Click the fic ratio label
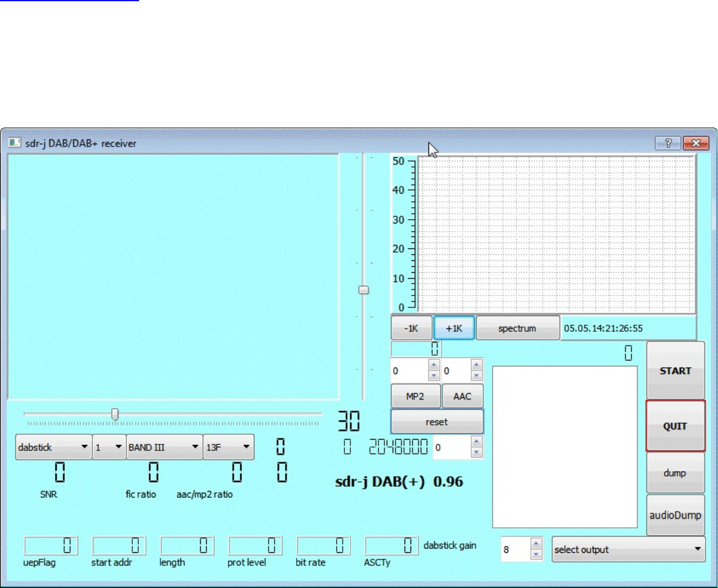Screen dimensions: 718x588 (x=141, y=494)
